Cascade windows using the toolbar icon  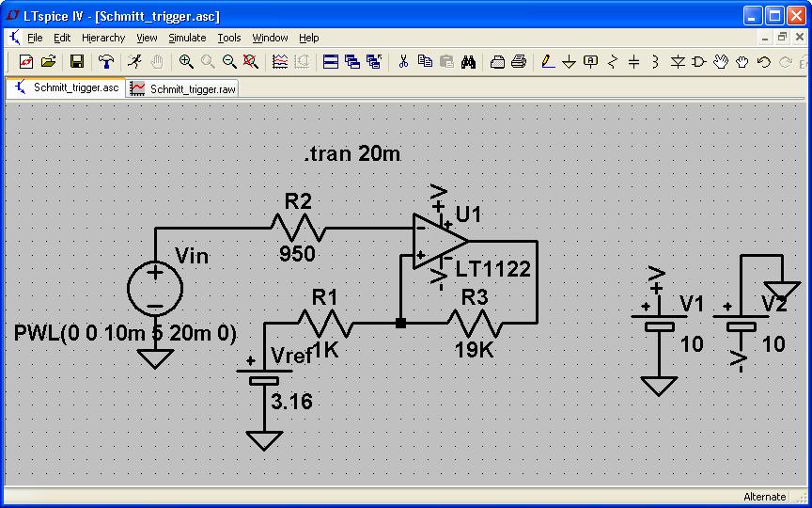(352, 62)
